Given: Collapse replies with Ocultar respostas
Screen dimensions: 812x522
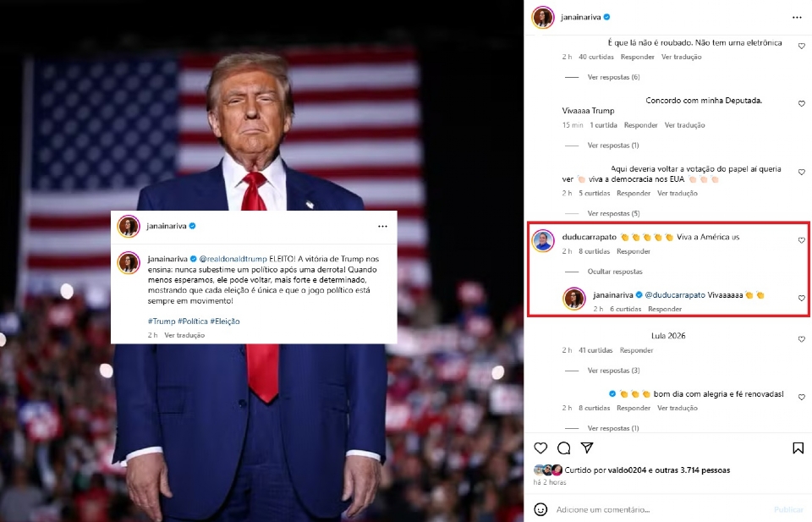Looking at the screenshot, I should 615,272.
